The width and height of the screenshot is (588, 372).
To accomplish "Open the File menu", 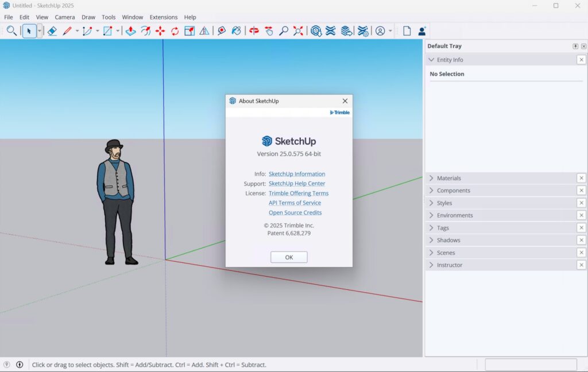I will click(8, 17).
